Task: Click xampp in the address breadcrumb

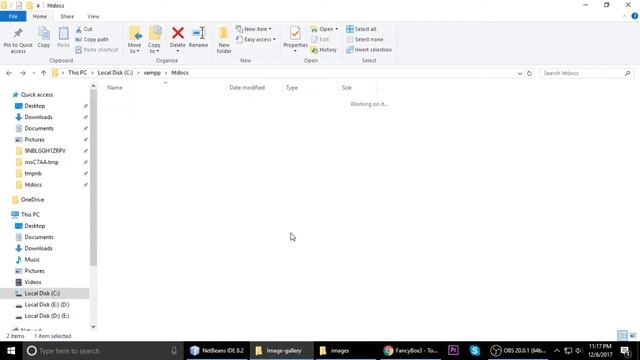Action: (152, 73)
